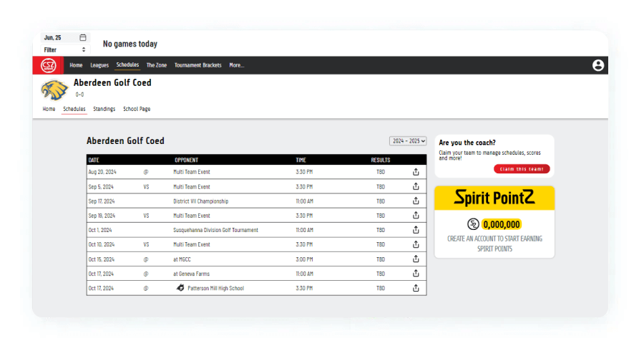Share the Patterson Mill High School game
Image resolution: width=644 pixels, height=351 pixels.
click(x=416, y=288)
